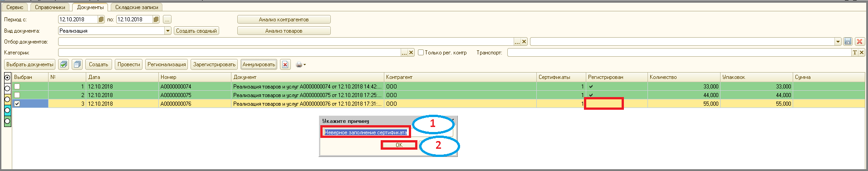Click quantity cell 33,000 in Количество column
The width and height of the screenshot is (868, 171).
click(x=684, y=86)
